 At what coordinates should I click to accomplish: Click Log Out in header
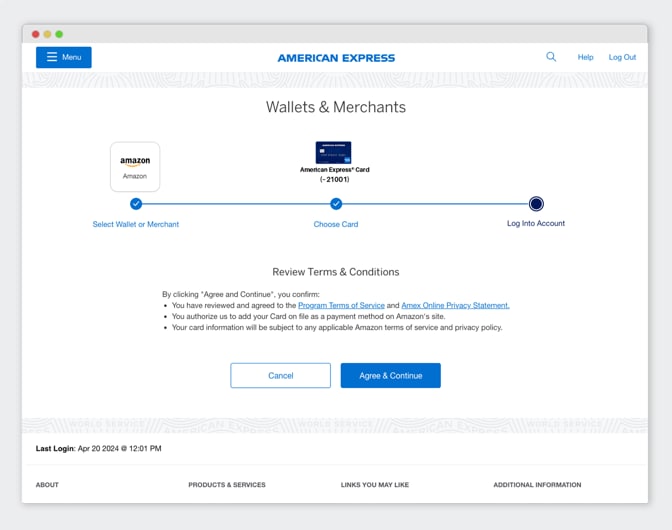[x=622, y=57]
